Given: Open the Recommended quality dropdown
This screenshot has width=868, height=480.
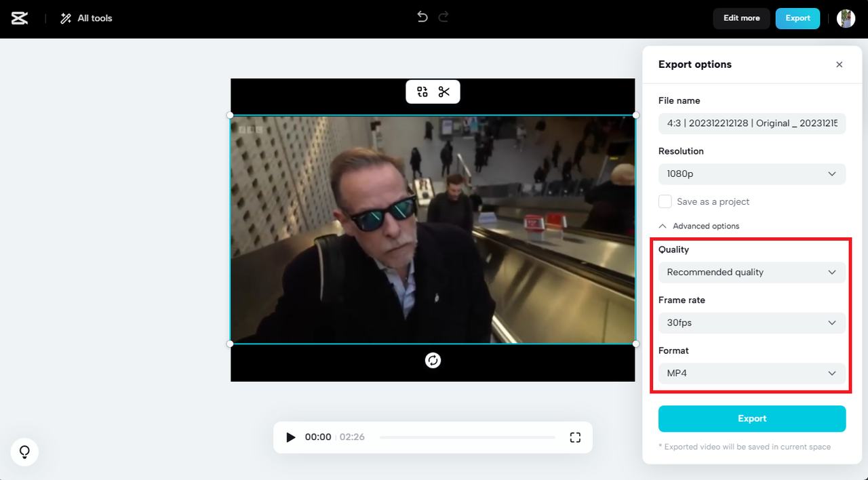Looking at the screenshot, I should 752,272.
